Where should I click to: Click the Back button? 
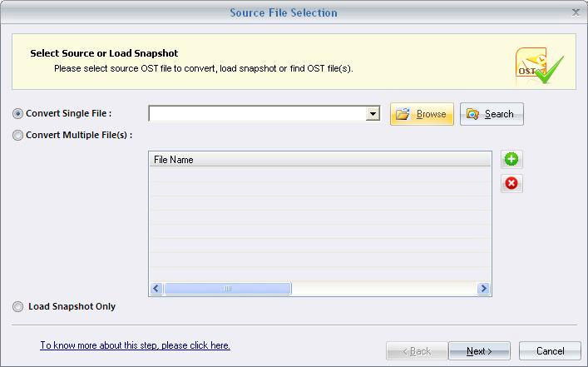pos(416,351)
